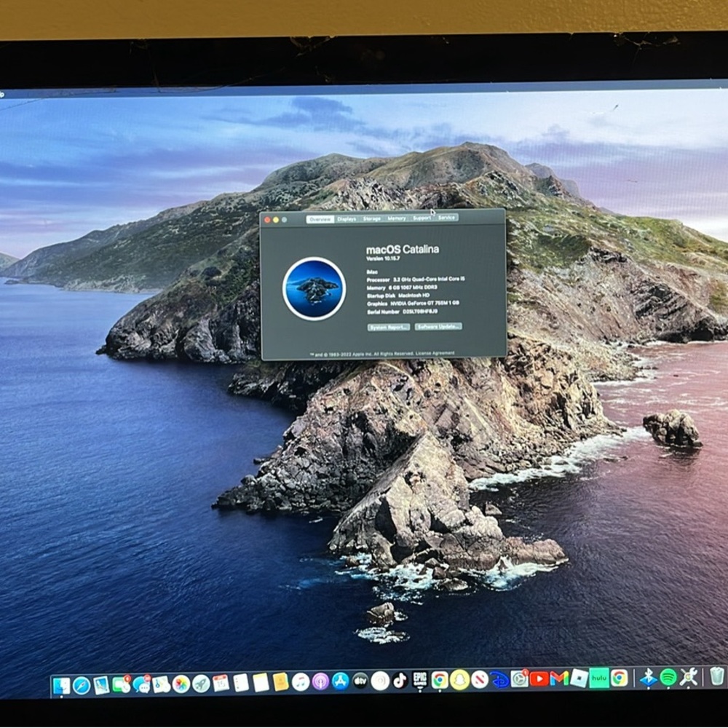The width and height of the screenshot is (728, 728).
Task: Open System Preferences gear icon
Action: pyautogui.click(x=520, y=679)
